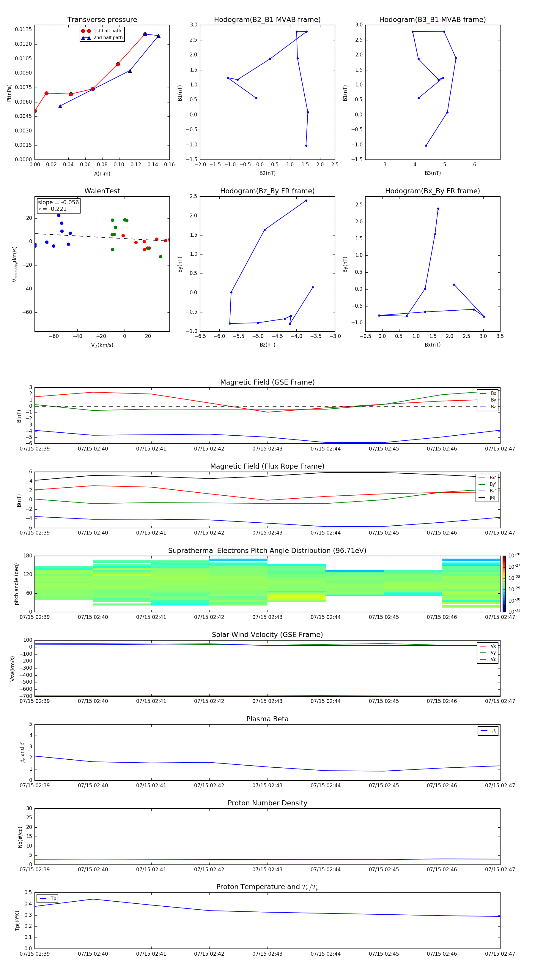Click the 'Hodogram(Bz_By FR frame)' title
This screenshot has width=535, height=980.
coord(267,191)
